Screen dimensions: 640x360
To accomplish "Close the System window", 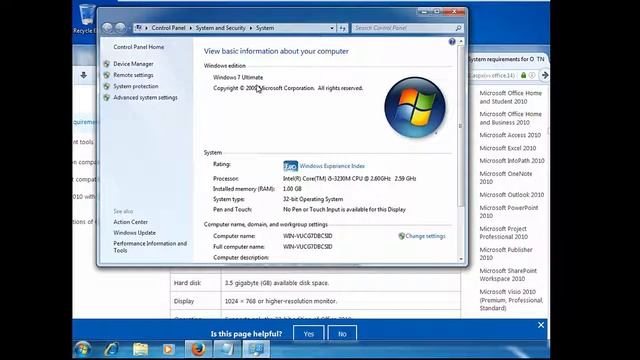I will pos(454,12).
